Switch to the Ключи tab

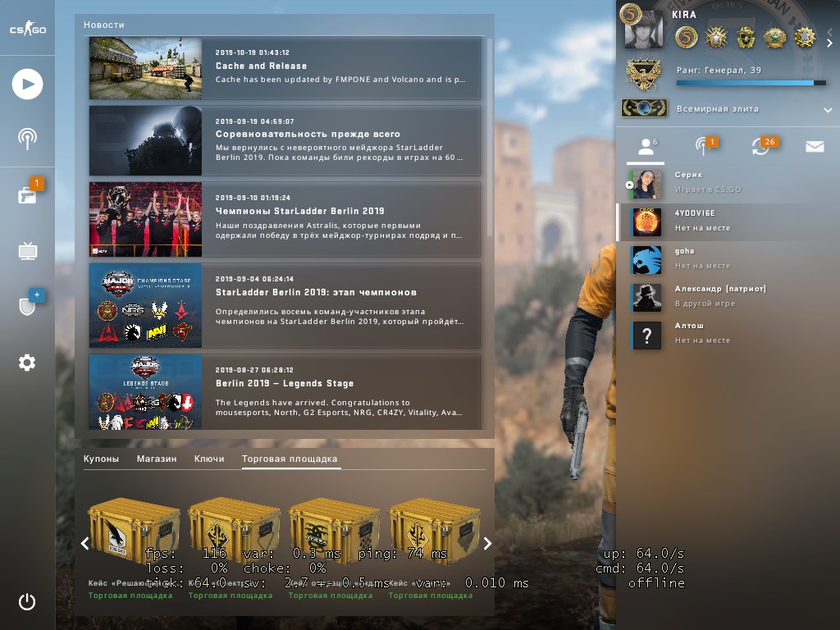(x=209, y=459)
